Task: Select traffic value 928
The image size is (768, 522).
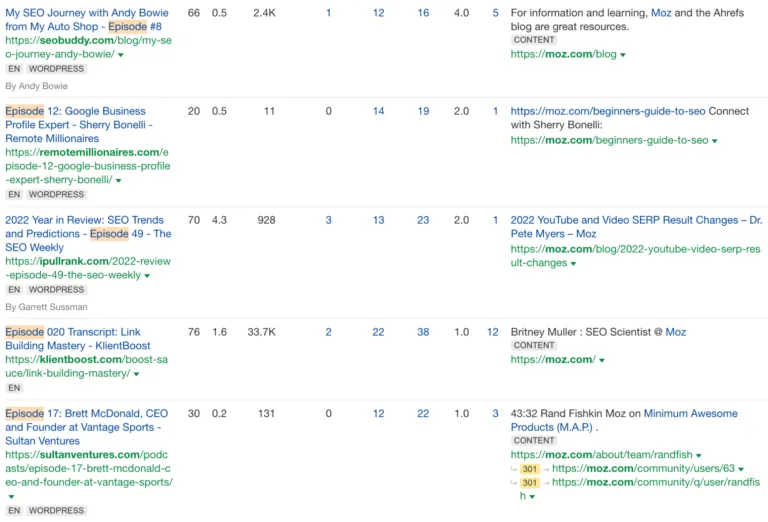Action: pos(266,220)
